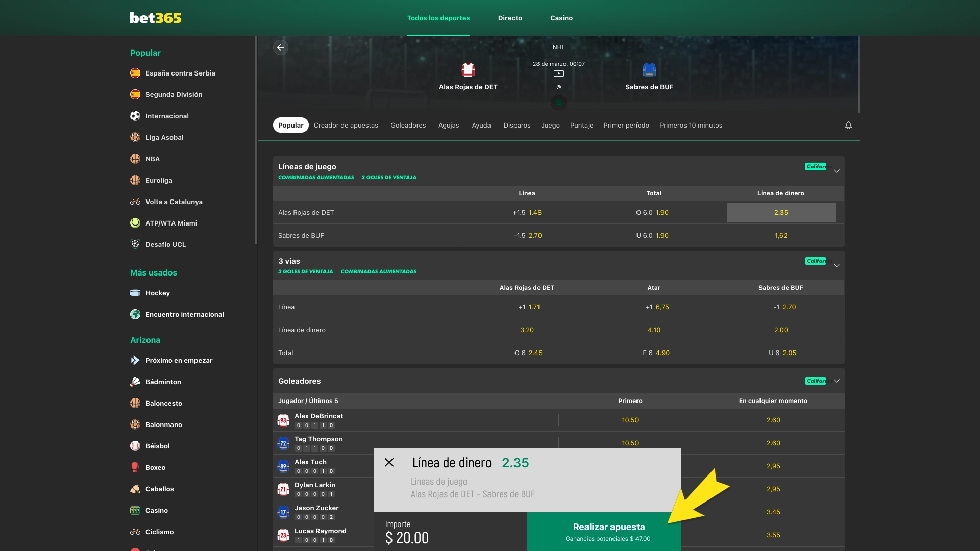Collapse the 3 vías section
The image size is (980, 551).
(836, 266)
